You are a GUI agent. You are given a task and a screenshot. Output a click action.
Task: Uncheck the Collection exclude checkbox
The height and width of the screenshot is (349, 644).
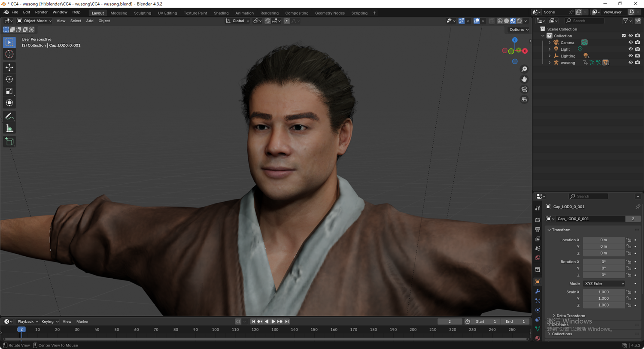click(624, 36)
